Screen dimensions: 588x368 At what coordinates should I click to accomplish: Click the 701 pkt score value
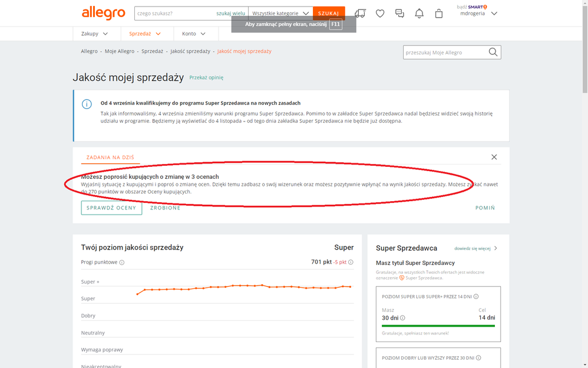click(x=321, y=262)
